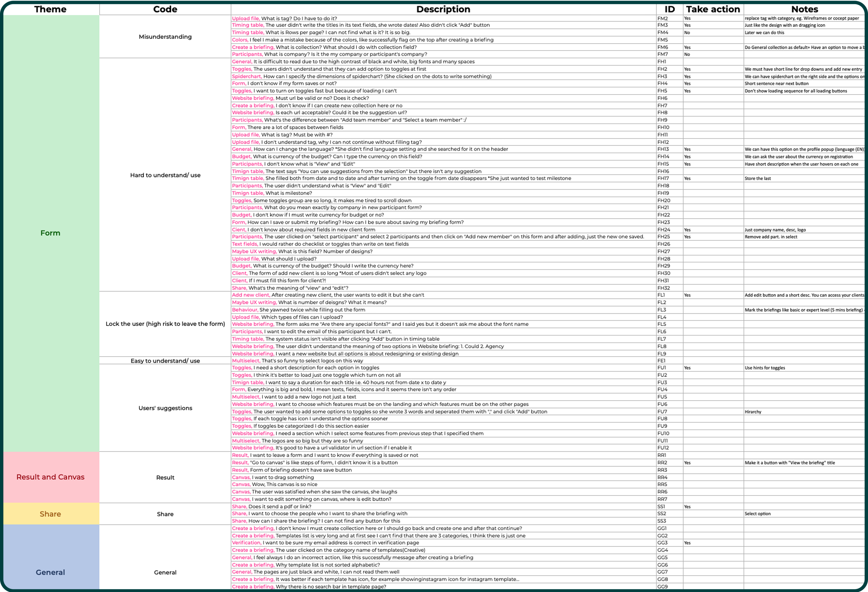This screenshot has width=868, height=592.
Task: Select the green Form theme cell
Action: click(x=50, y=233)
